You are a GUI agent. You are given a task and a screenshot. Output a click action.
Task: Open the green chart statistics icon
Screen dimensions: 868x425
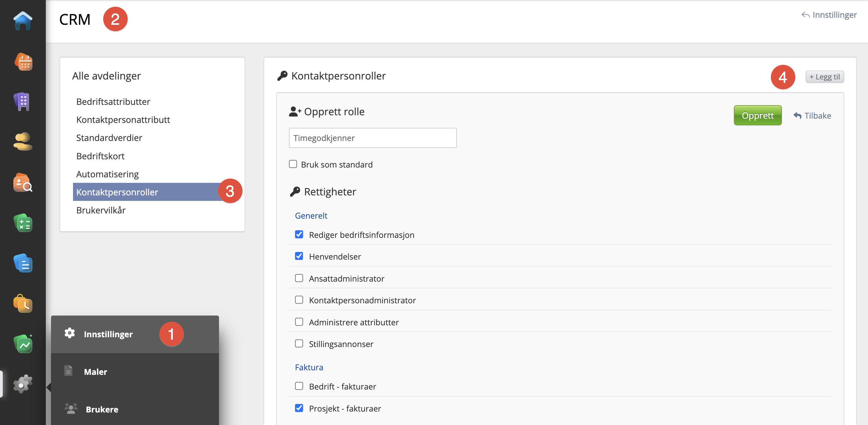23,344
